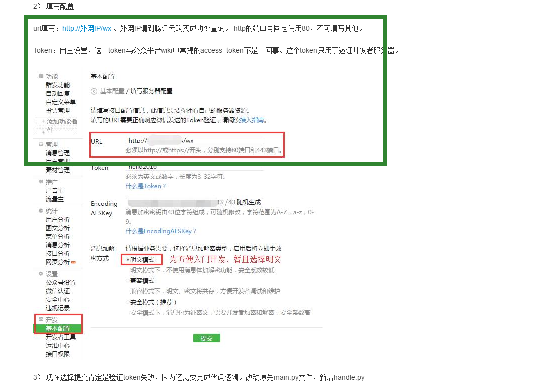
Task: Open 开发者工具 from the sidebar
Action: pos(61,338)
